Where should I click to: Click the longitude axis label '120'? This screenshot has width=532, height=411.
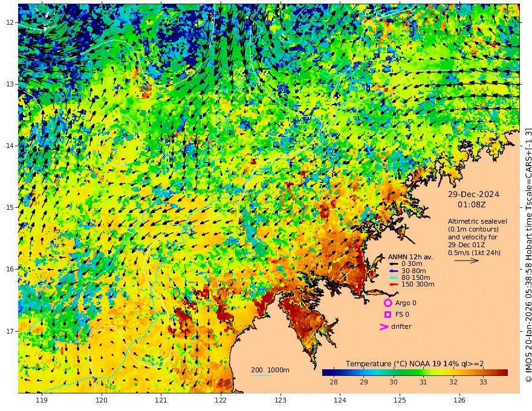(x=102, y=401)
